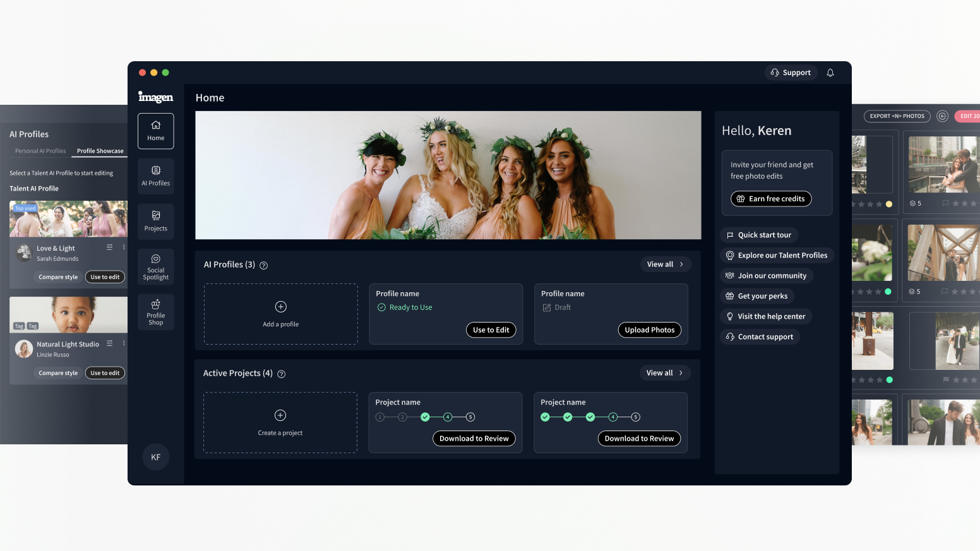The width and height of the screenshot is (980, 551).
Task: Download to Review the second project card
Action: coord(640,439)
